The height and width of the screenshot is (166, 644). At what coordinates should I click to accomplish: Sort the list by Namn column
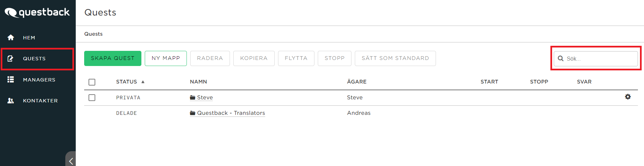point(198,82)
